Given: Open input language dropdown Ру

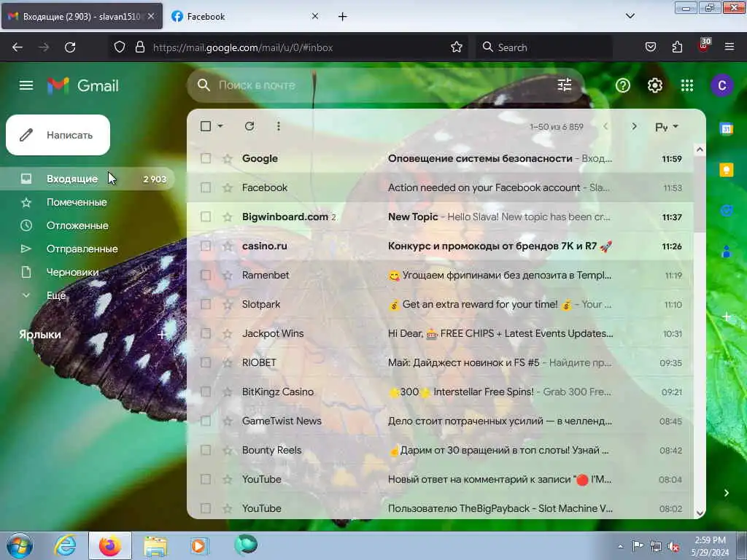Looking at the screenshot, I should (x=667, y=127).
